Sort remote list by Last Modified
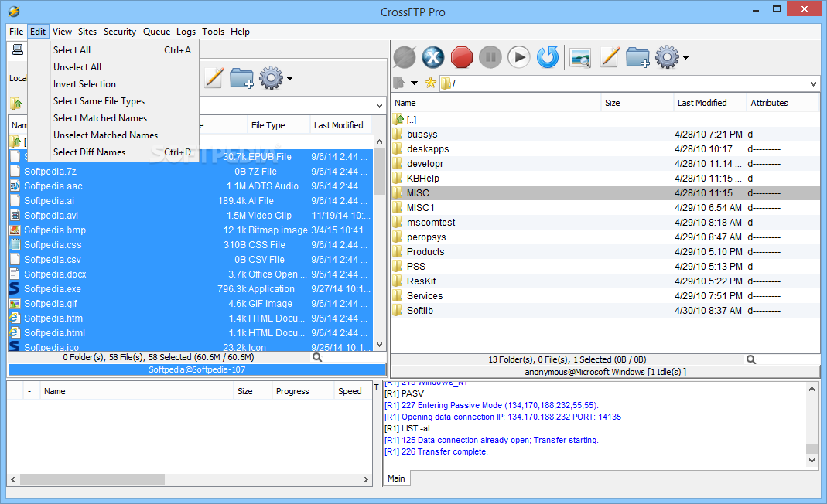Image resolution: width=827 pixels, height=504 pixels. (x=710, y=103)
